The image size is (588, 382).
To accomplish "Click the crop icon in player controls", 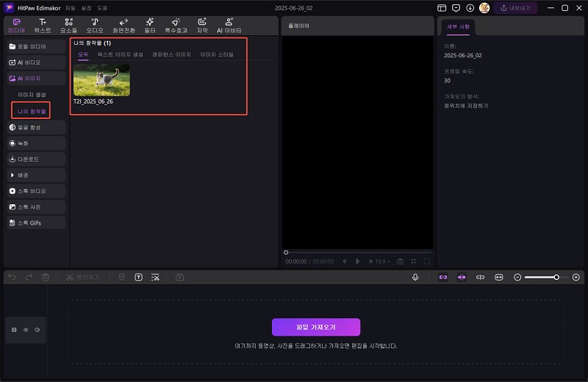I will 413,262.
